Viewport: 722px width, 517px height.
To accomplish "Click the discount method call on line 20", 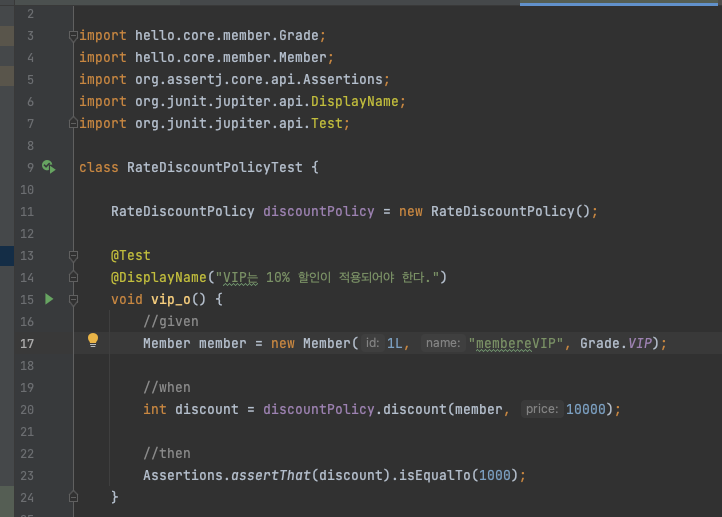I will (415, 409).
